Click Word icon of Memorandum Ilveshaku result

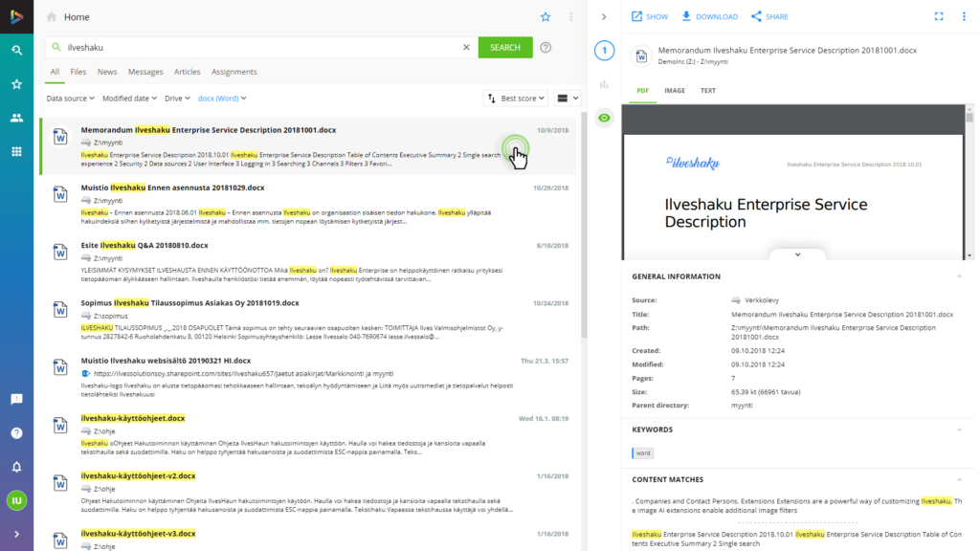coord(60,137)
